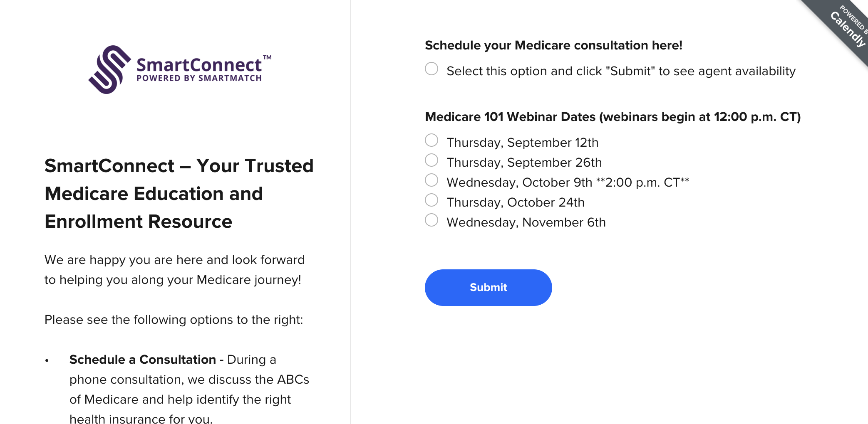Click the 'Thursday, September 12th' label text
The width and height of the screenshot is (868, 424).
522,143
